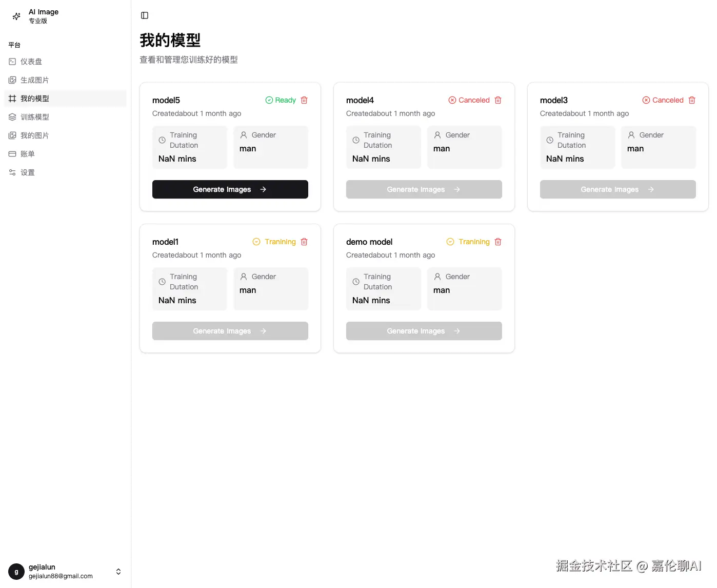This screenshot has width=717, height=588.
Task: Click the circular user avatar at bottom left
Action: 16,571
